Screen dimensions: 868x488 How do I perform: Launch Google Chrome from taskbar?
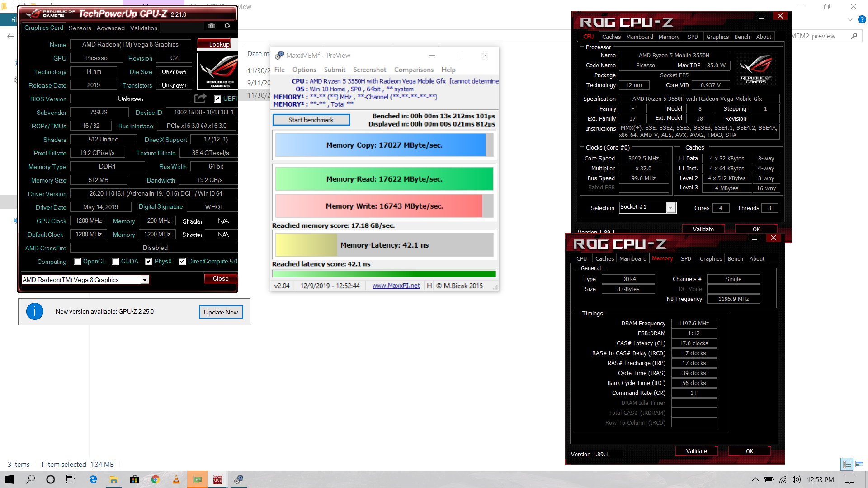click(x=155, y=479)
